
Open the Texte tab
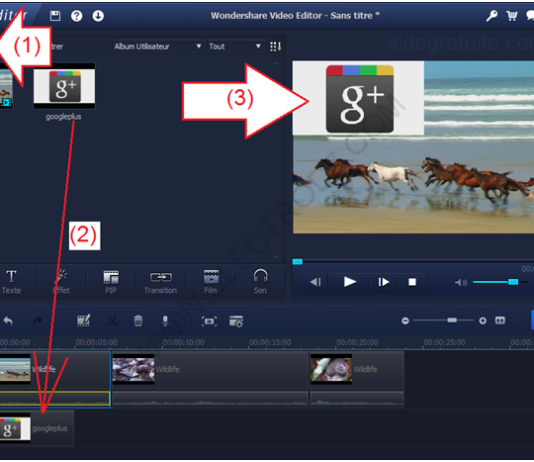coord(12,282)
